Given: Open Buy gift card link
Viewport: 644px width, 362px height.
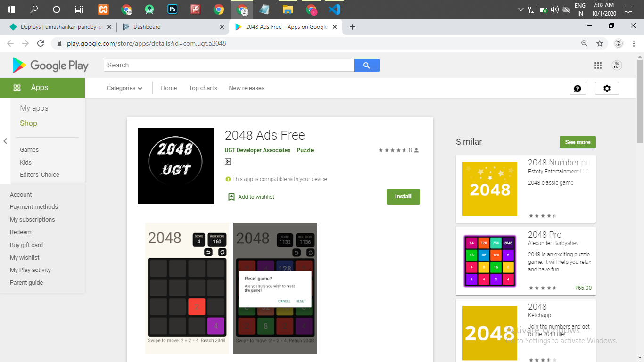Looking at the screenshot, I should 26,245.
